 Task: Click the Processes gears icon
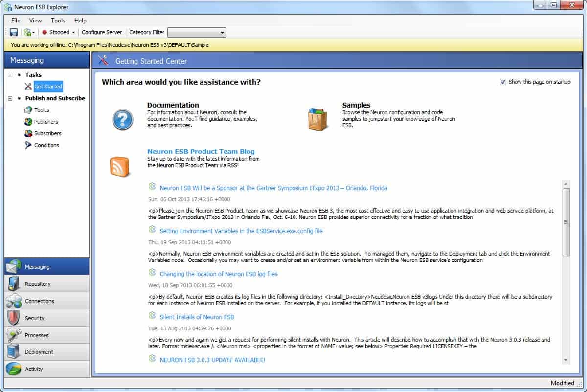[x=13, y=335]
